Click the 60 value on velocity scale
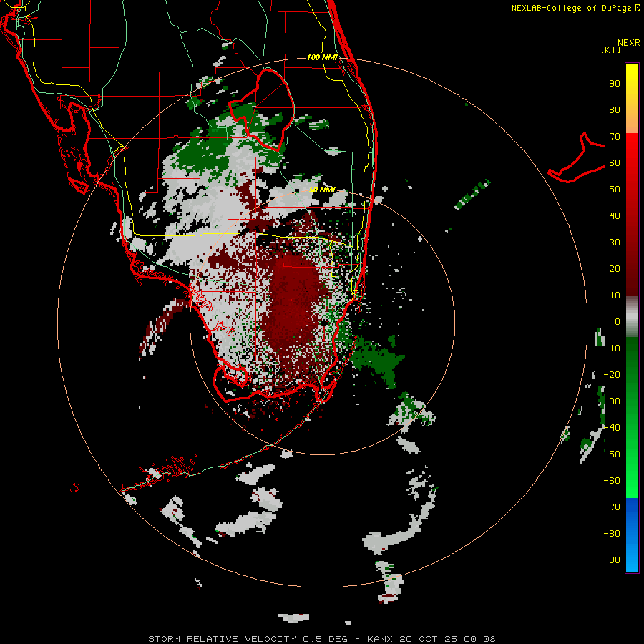 click(615, 163)
